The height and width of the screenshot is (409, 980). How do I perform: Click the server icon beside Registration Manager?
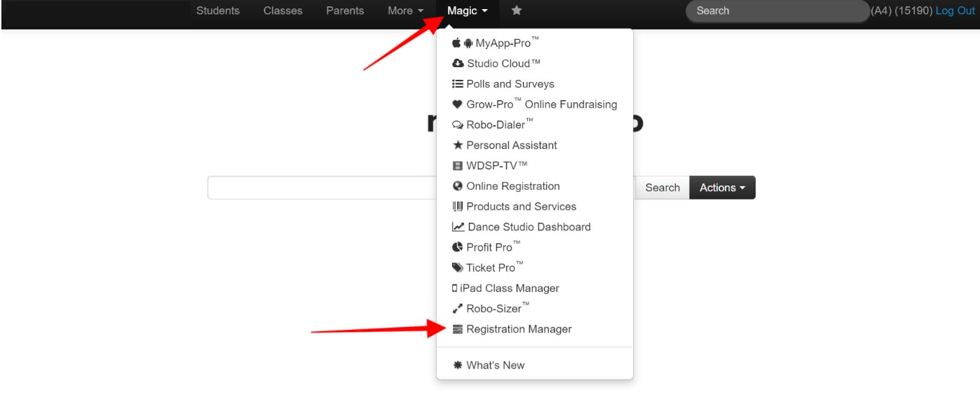pyautogui.click(x=458, y=329)
